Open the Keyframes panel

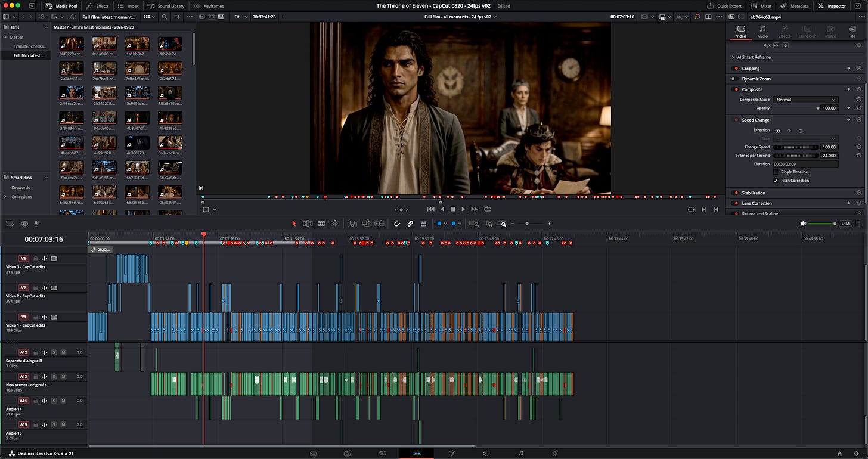point(209,6)
